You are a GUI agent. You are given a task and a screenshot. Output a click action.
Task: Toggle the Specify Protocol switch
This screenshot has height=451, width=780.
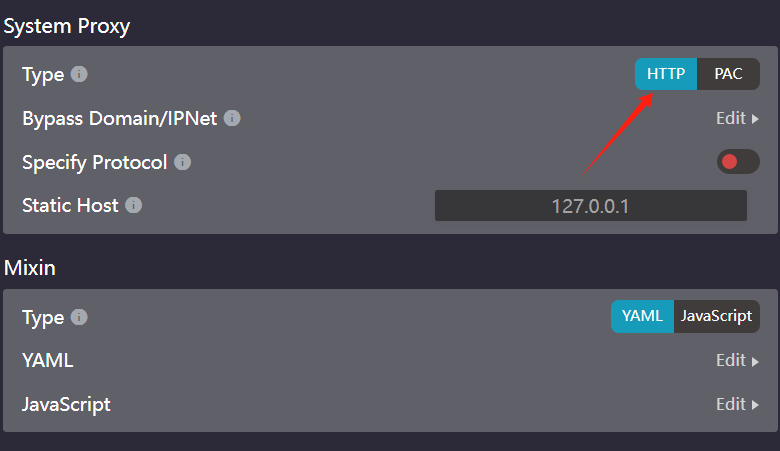738,162
